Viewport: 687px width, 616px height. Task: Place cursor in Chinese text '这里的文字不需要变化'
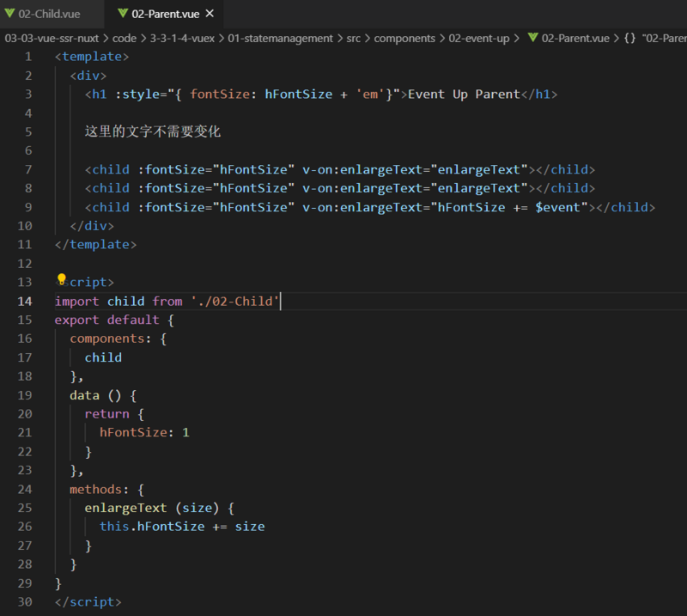pyautogui.click(x=153, y=131)
